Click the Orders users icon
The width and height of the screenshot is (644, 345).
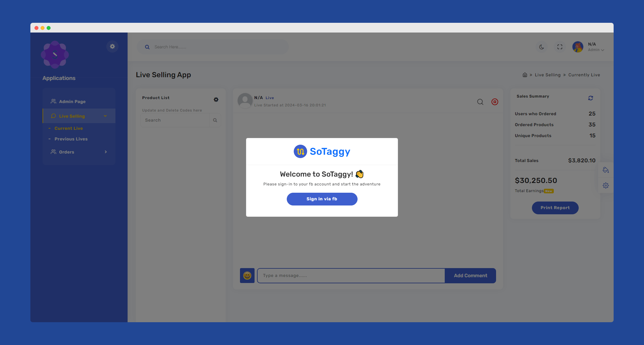tap(53, 152)
